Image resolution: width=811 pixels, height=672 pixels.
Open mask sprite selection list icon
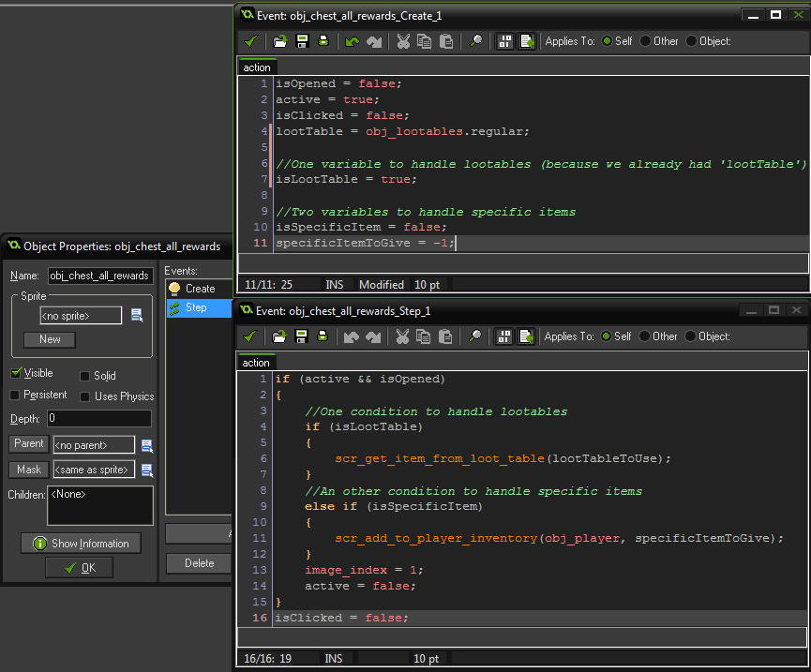tap(147, 470)
